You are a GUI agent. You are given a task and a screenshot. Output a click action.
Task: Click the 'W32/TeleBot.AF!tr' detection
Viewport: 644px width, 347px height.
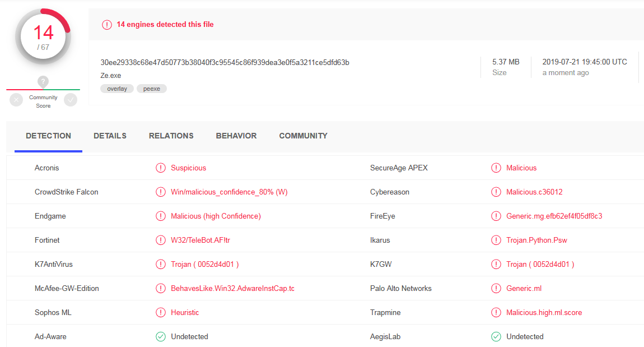[x=200, y=240]
